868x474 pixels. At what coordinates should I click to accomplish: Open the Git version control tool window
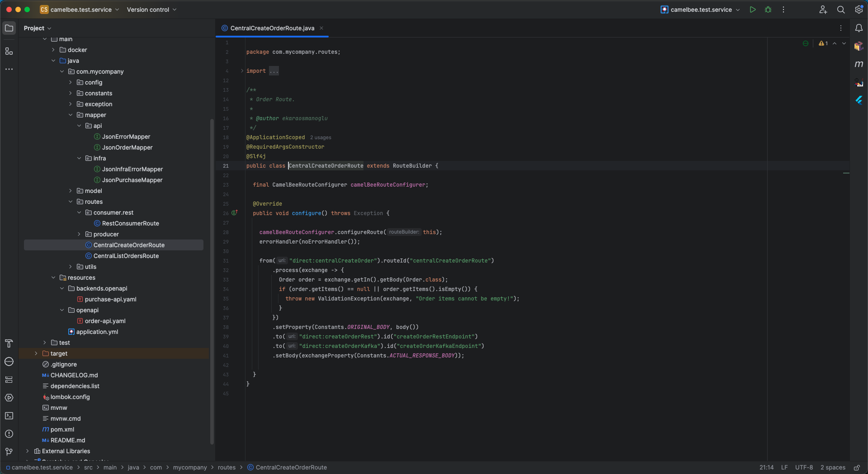9,452
